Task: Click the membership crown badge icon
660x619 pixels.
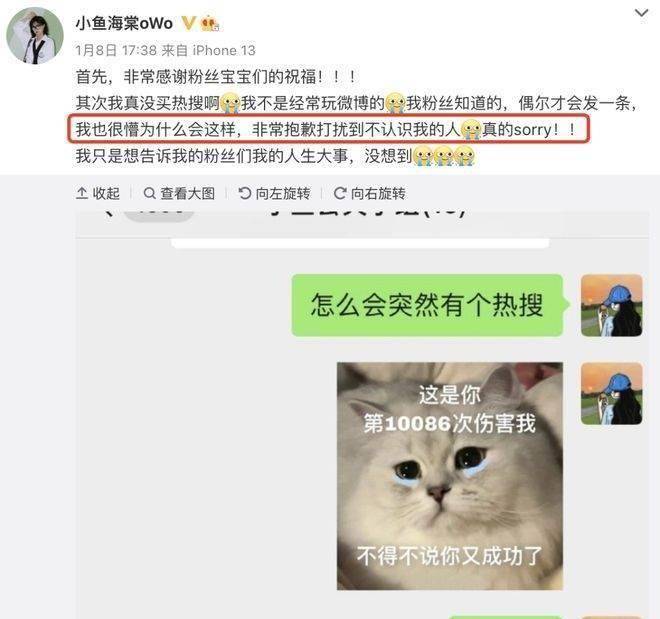Action: pyautogui.click(x=210, y=24)
